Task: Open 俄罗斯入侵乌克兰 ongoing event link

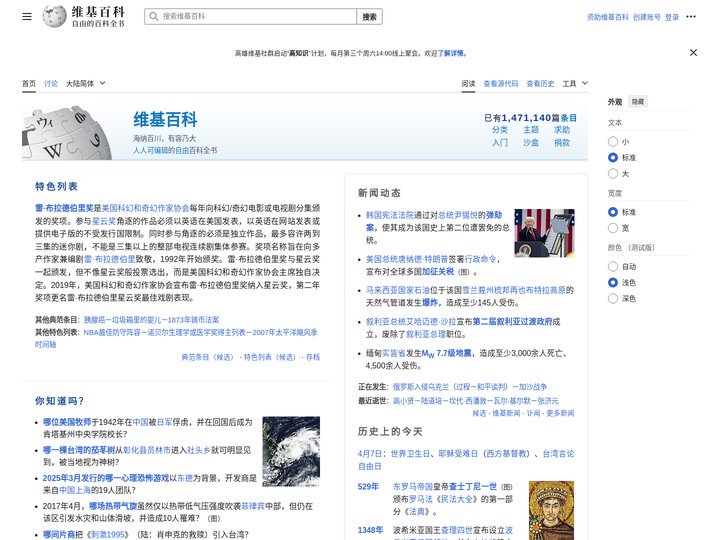Action: [421, 387]
